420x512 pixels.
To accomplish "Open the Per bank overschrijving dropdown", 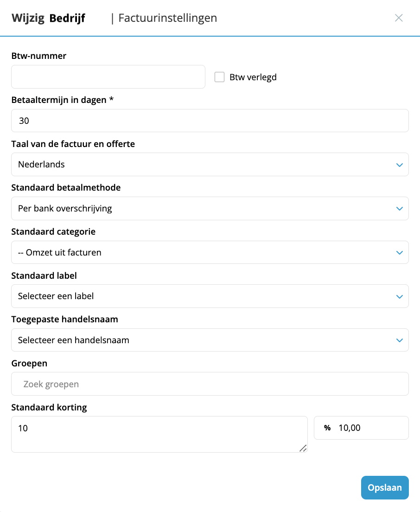I will 210,208.
